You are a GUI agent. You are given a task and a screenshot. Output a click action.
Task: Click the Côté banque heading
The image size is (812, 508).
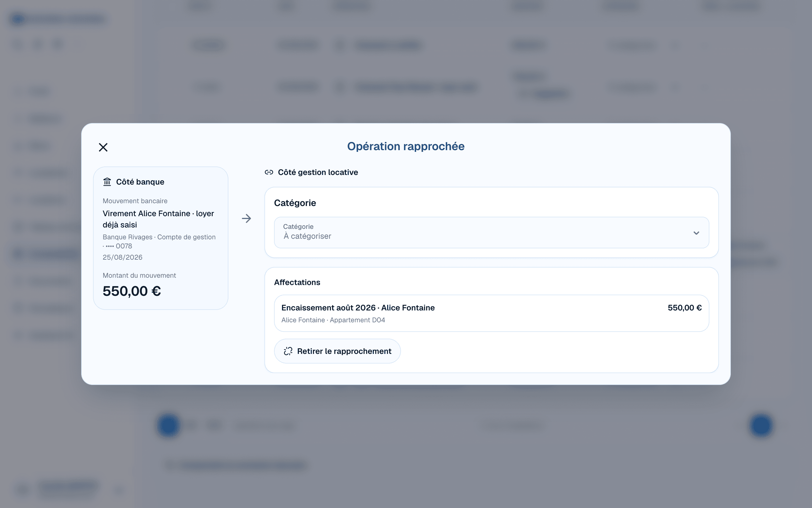point(140,182)
